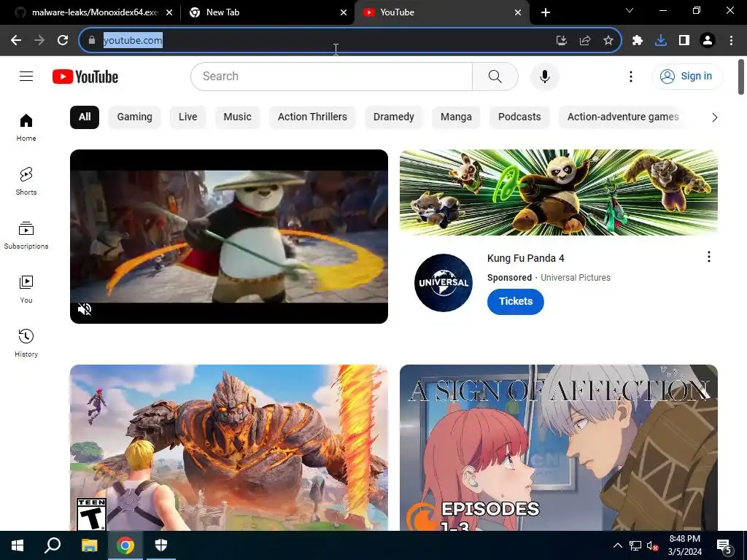The width and height of the screenshot is (747, 560).
Task: Show hidden tray icons
Action: point(617,545)
